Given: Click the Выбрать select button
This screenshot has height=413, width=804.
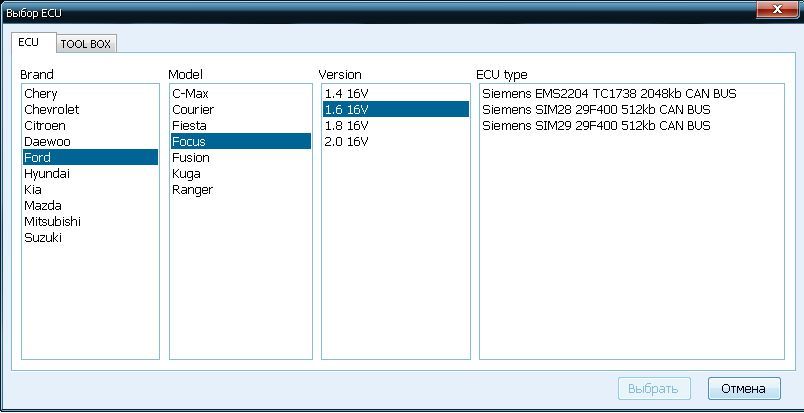Looking at the screenshot, I should (x=654, y=388).
